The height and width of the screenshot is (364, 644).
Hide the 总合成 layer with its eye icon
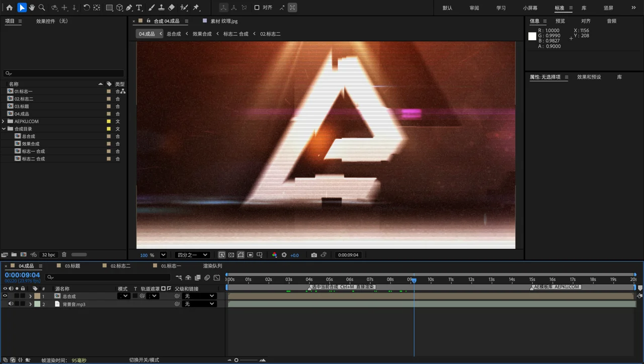pyautogui.click(x=5, y=296)
